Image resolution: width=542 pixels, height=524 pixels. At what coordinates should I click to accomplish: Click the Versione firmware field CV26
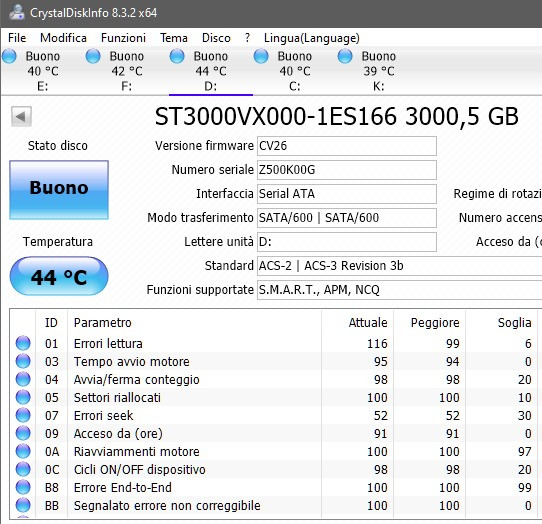pos(347,146)
